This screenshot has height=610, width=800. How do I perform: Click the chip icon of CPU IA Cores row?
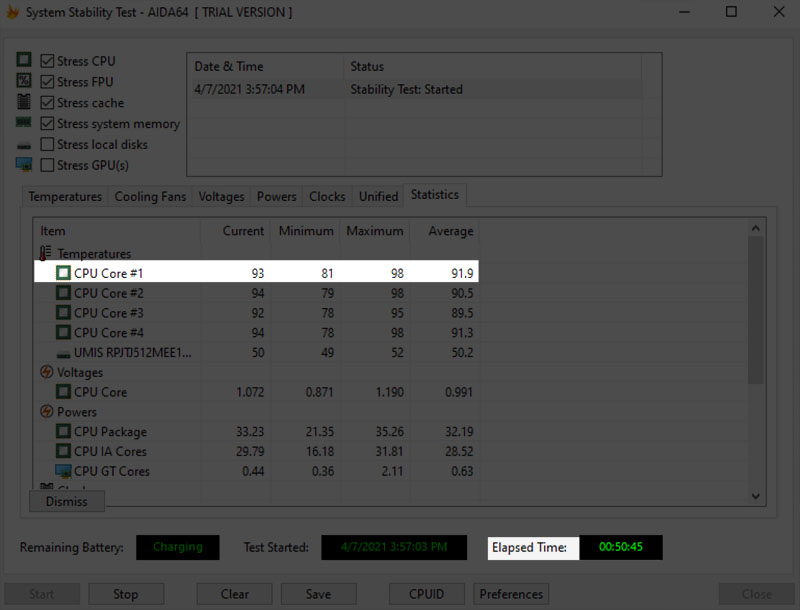[x=63, y=451]
